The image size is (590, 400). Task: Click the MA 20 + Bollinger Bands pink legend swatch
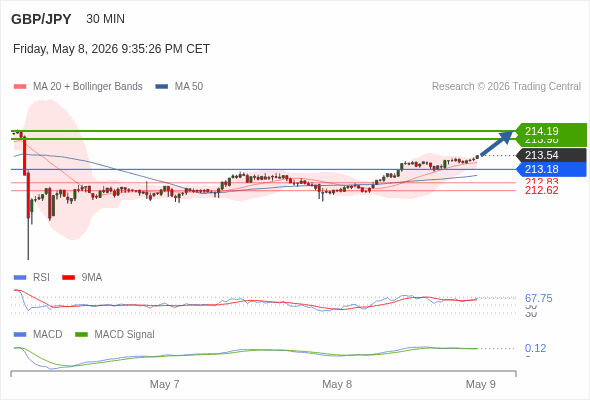pos(20,87)
